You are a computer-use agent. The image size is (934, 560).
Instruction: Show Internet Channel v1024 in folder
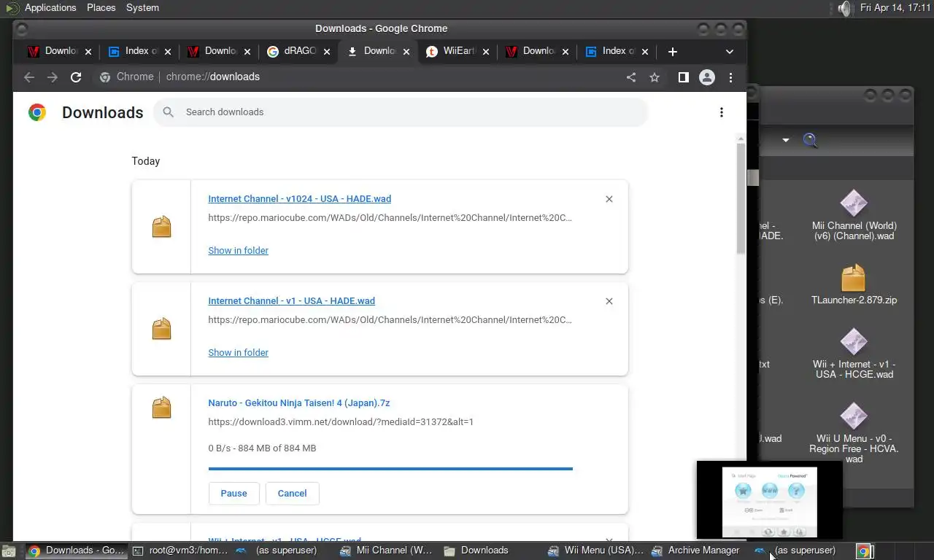(239, 250)
